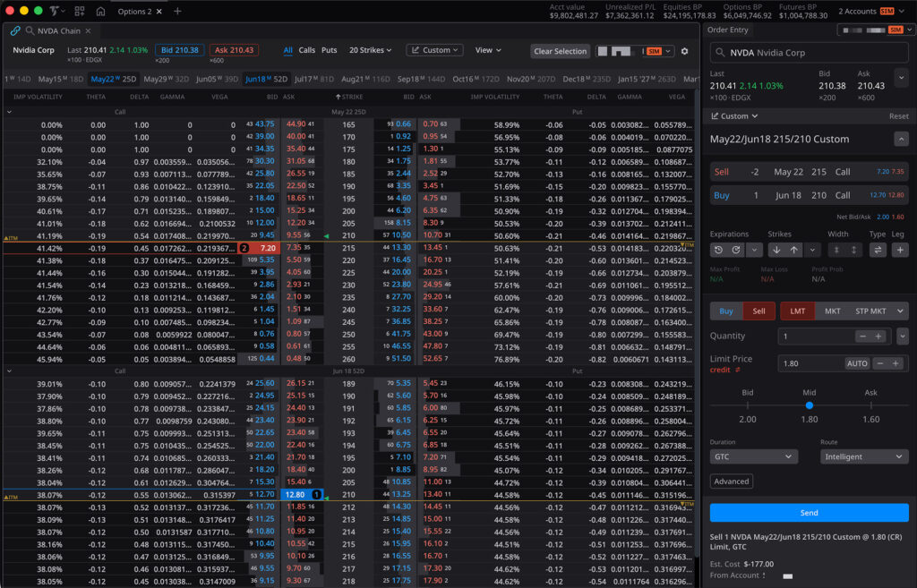Increase spread width icon
Image resolution: width=917 pixels, height=588 pixels.
[853, 250]
